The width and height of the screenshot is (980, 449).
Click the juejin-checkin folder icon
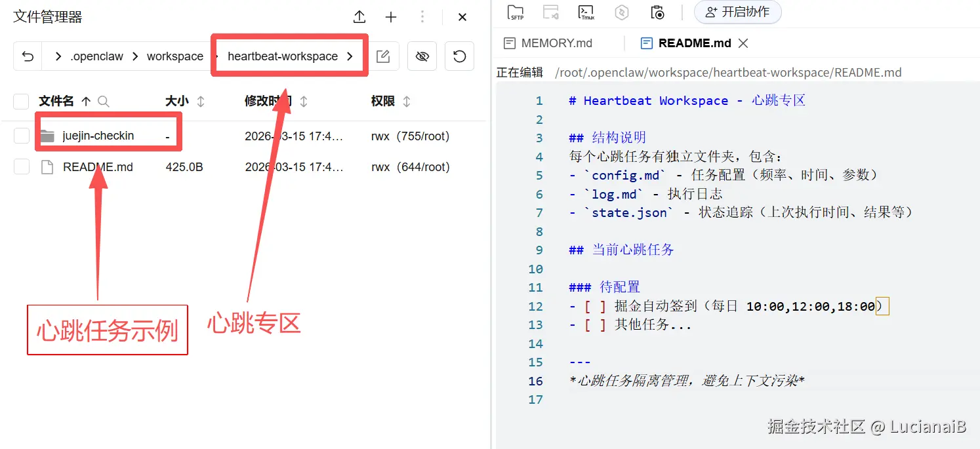click(x=47, y=136)
